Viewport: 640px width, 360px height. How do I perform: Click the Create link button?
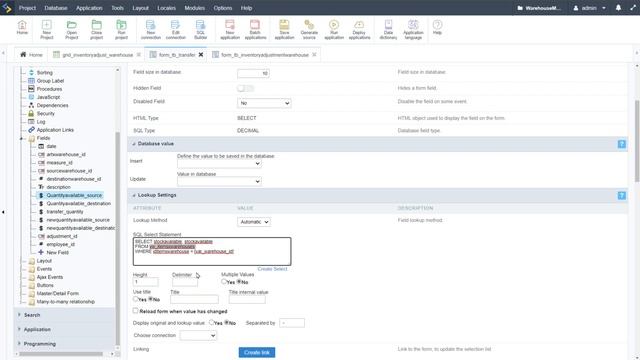click(x=257, y=352)
